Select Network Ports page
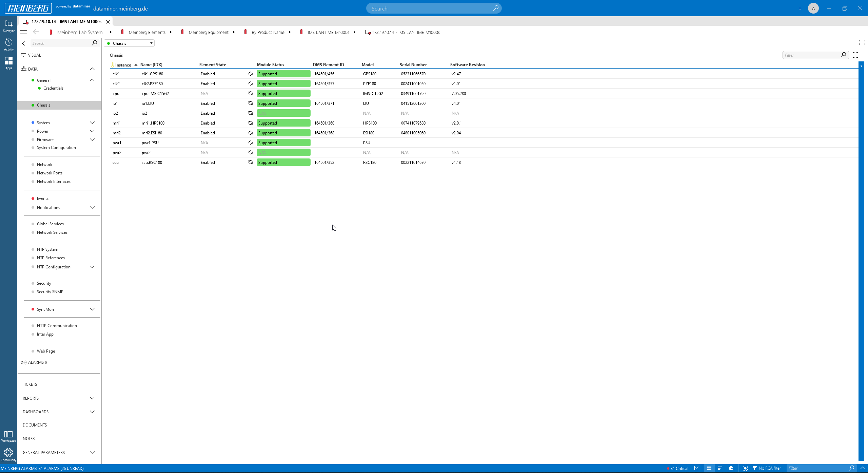This screenshot has height=473, width=868. pos(50,173)
